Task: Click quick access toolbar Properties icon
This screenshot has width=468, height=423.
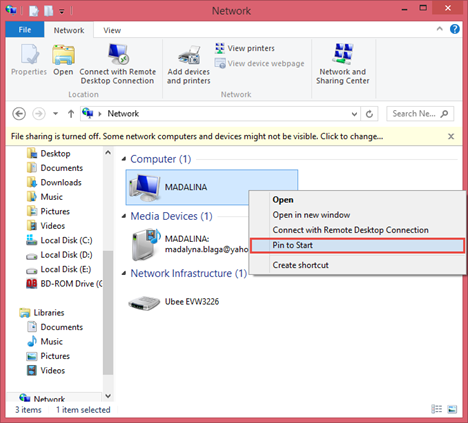Action: 34,11
